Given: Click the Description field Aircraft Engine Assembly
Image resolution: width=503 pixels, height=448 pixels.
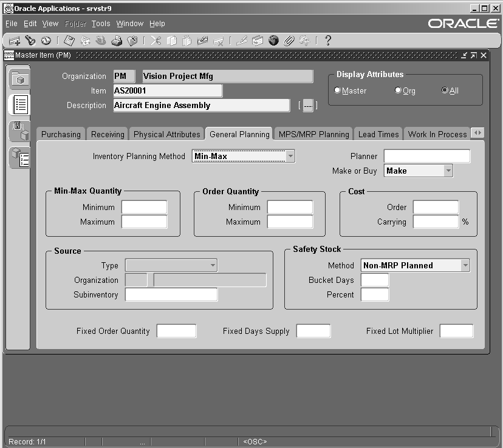Looking at the screenshot, I should point(202,106).
